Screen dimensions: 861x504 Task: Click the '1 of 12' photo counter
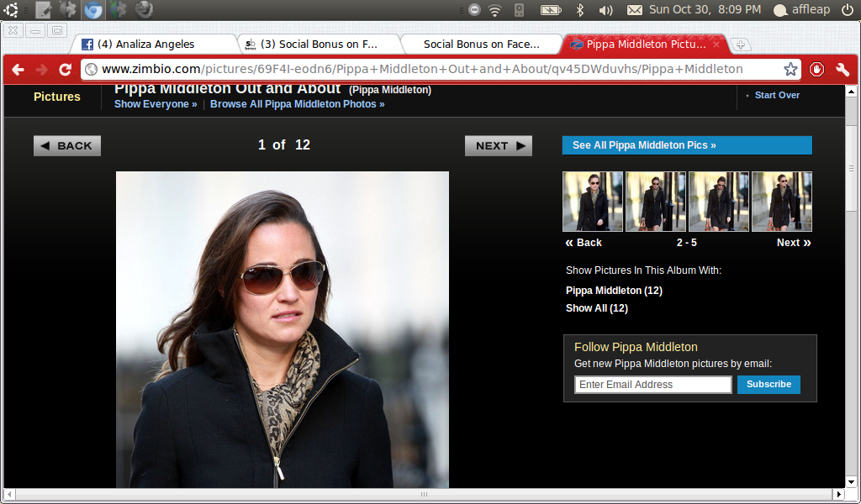click(x=284, y=144)
